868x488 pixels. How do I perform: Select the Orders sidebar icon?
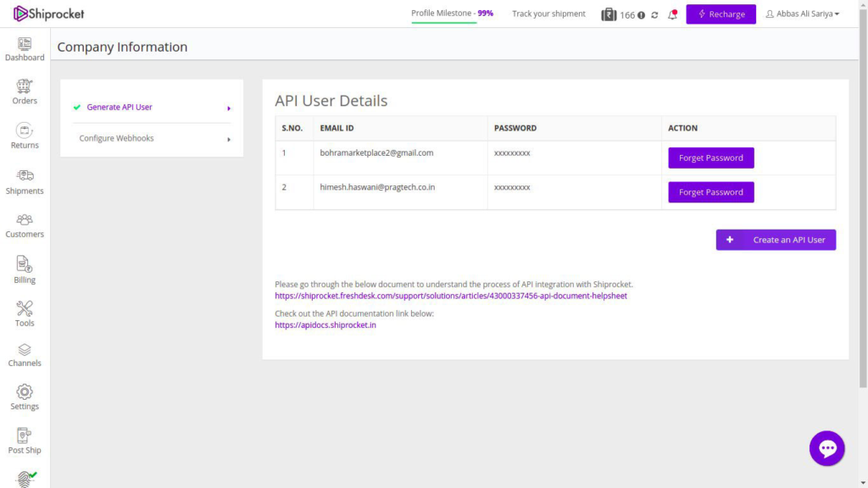click(25, 91)
